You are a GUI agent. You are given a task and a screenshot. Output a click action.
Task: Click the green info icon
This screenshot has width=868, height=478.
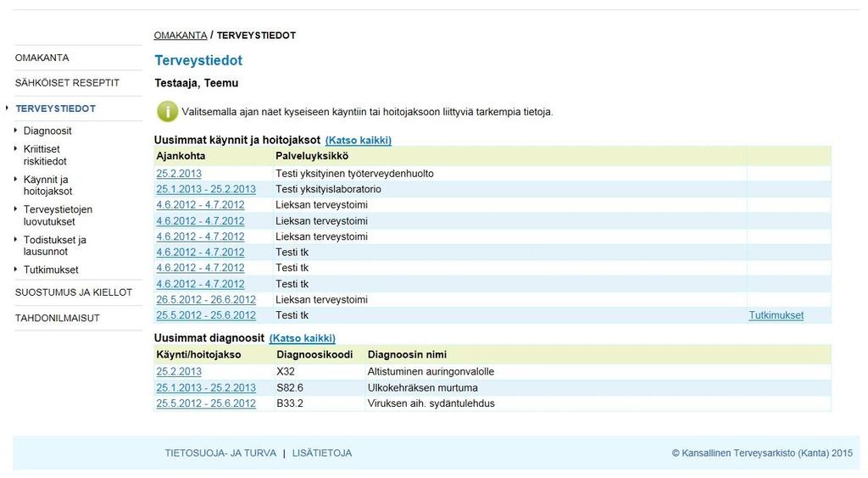(167, 111)
